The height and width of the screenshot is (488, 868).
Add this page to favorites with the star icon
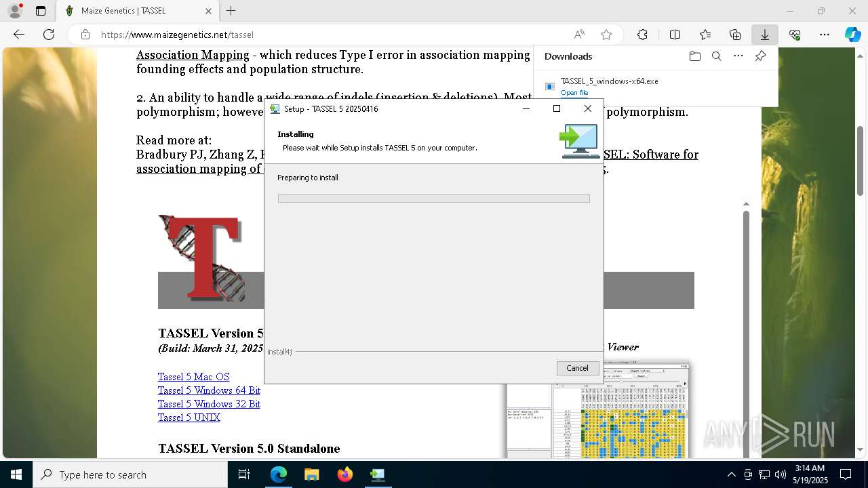(x=606, y=35)
